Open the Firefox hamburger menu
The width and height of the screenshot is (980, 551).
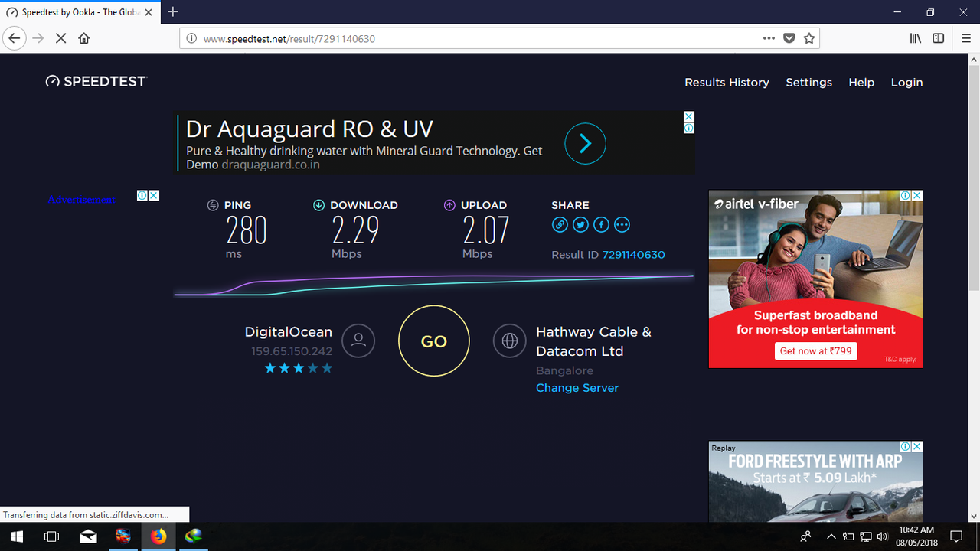click(965, 37)
